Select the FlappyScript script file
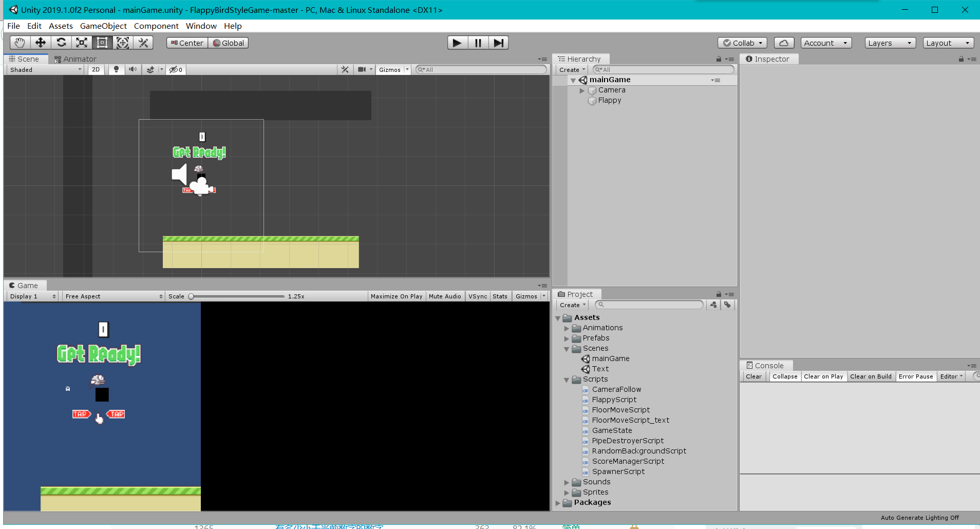980x529 pixels. point(614,400)
